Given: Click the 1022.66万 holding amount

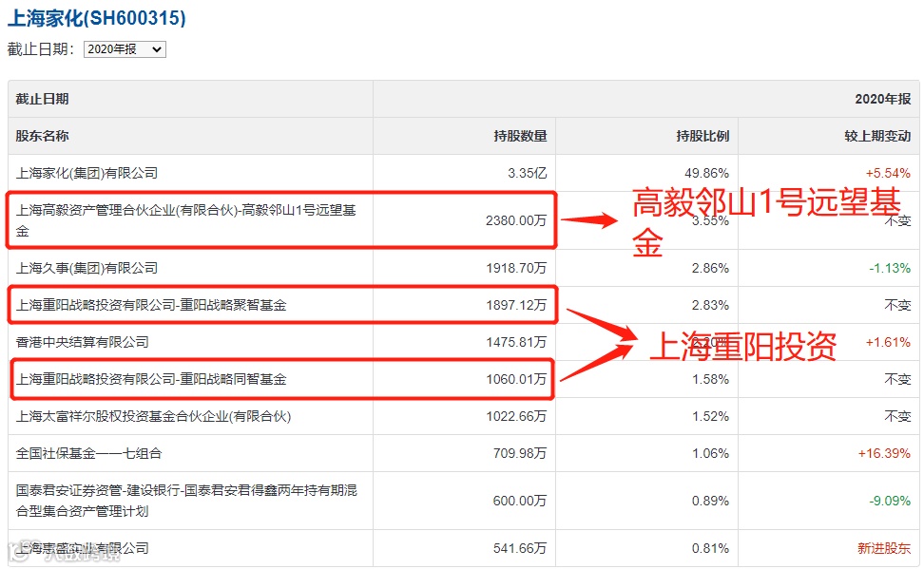Looking at the screenshot, I should coord(516,416).
